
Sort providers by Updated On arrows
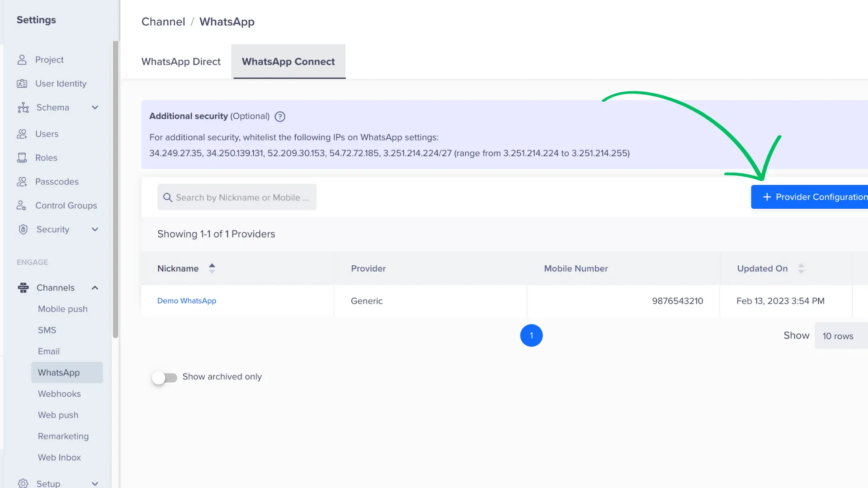pyautogui.click(x=801, y=268)
